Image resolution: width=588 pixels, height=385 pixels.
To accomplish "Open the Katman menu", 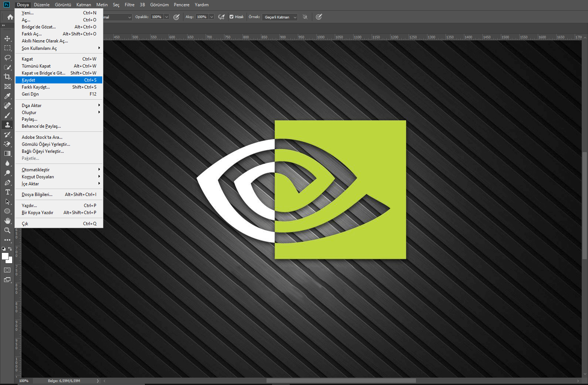I will (84, 5).
